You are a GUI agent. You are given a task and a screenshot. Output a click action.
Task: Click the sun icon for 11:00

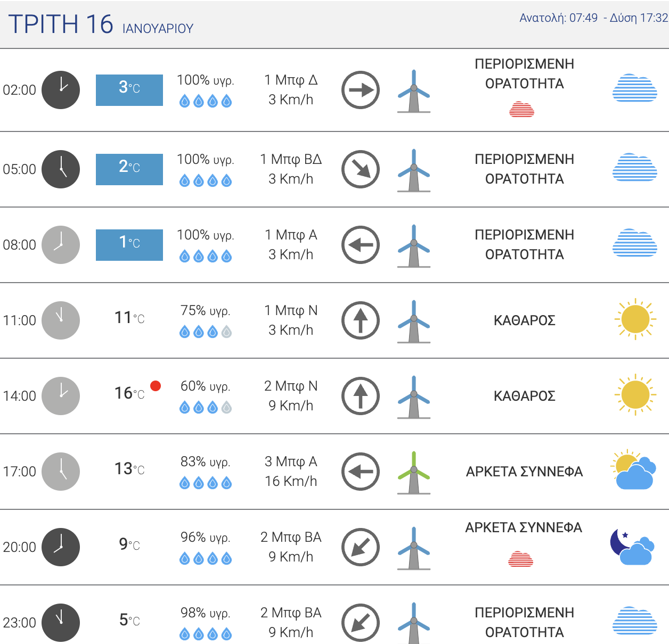click(635, 320)
